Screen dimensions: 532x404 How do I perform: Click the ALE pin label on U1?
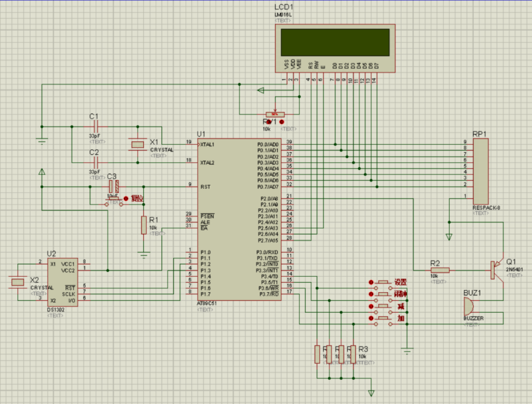[205, 222]
